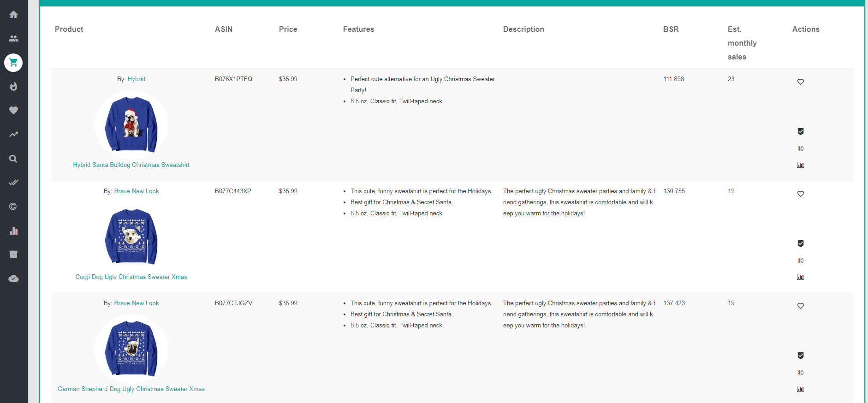868x403 pixels.
Task: Open chart icon for German Shepherd row
Action: click(801, 389)
